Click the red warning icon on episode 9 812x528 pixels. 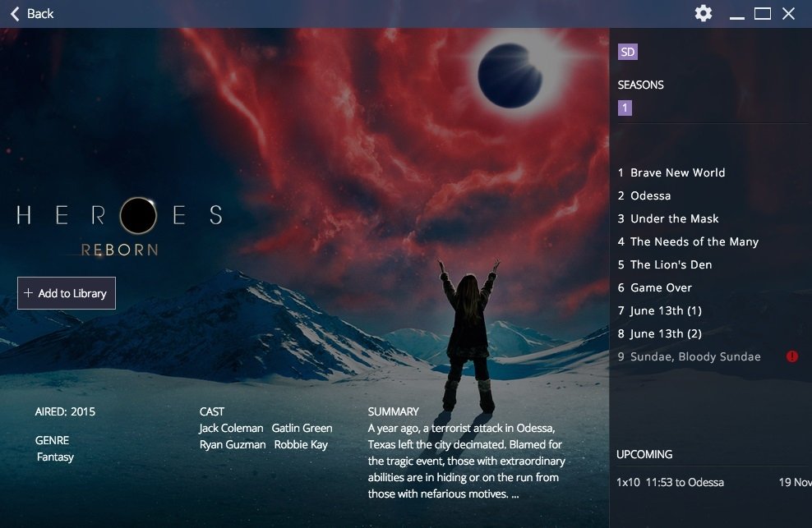[791, 356]
